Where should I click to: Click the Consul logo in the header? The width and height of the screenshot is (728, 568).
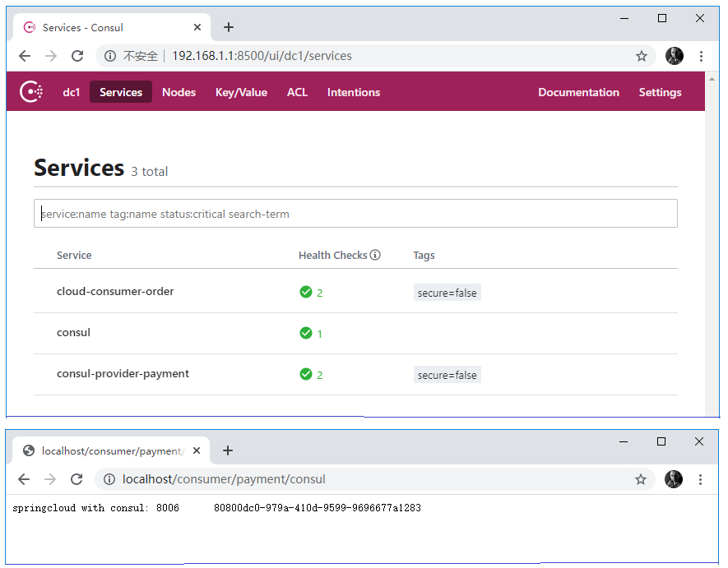point(31,92)
